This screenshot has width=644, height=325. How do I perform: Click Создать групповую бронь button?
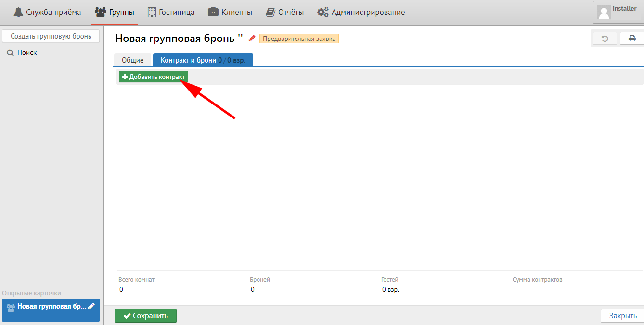(51, 36)
